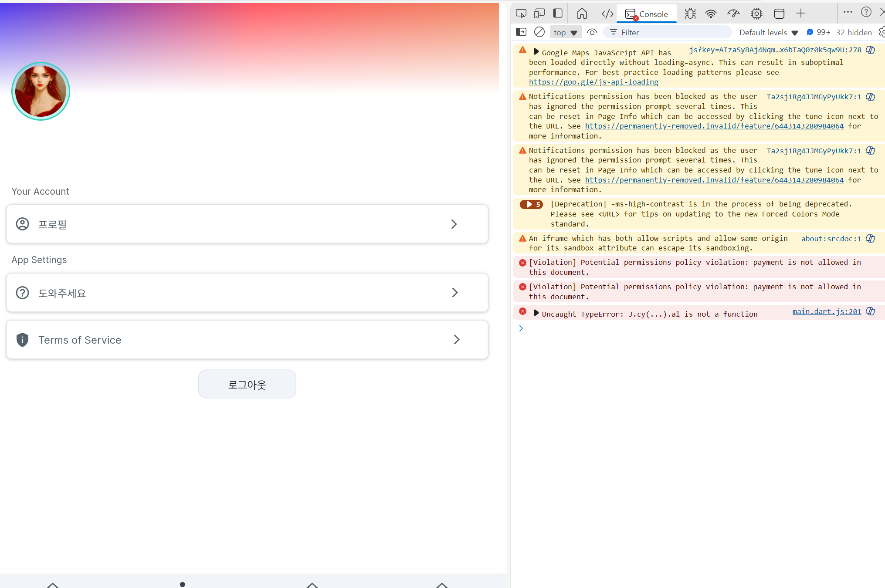Click the chevron on the 도와주세요 row
This screenshot has height=588, width=885.
(x=455, y=293)
